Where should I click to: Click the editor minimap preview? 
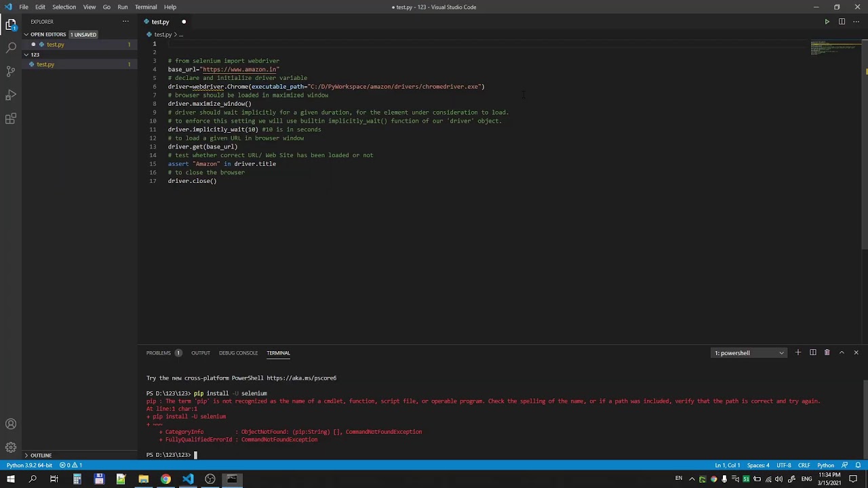click(834, 47)
